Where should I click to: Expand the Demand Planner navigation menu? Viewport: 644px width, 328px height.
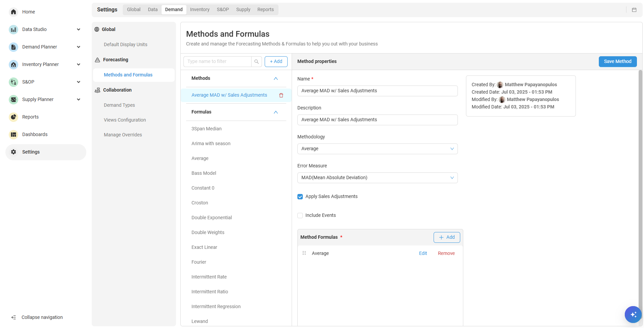tap(79, 47)
